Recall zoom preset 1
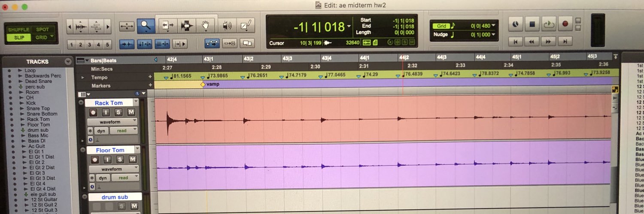This screenshot has height=214, width=644. (x=72, y=45)
